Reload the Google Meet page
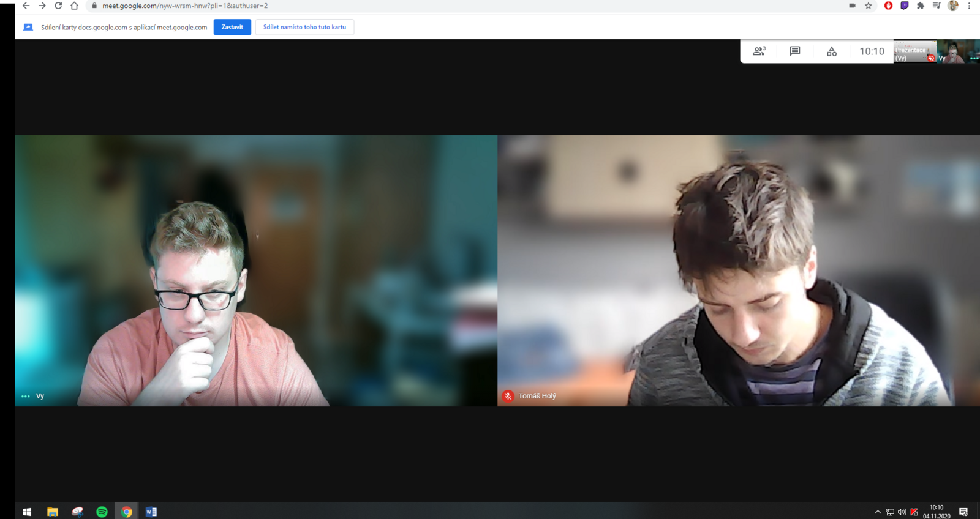 click(58, 6)
